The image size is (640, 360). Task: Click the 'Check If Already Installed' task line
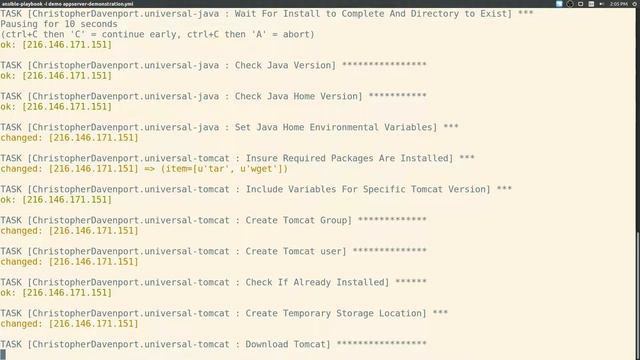213,282
